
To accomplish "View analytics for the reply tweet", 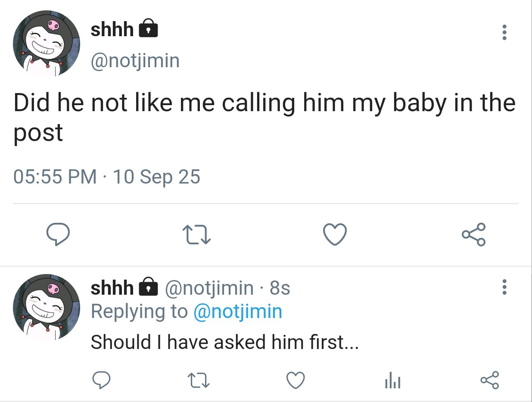I will point(392,380).
